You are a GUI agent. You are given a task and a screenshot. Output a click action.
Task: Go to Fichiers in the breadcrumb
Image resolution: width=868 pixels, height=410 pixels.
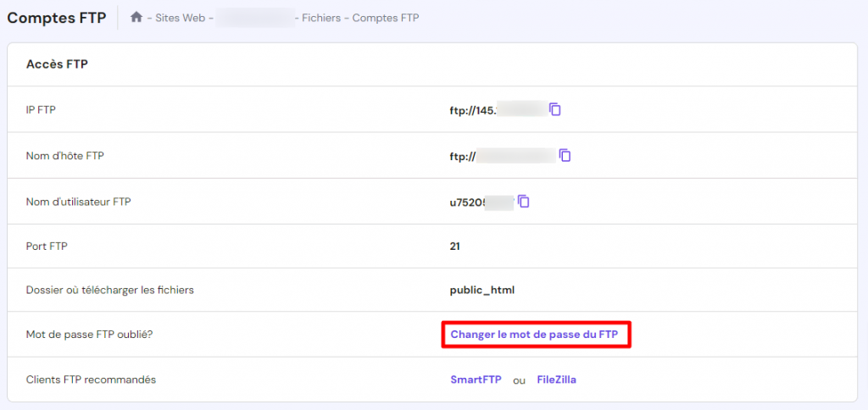(x=322, y=18)
